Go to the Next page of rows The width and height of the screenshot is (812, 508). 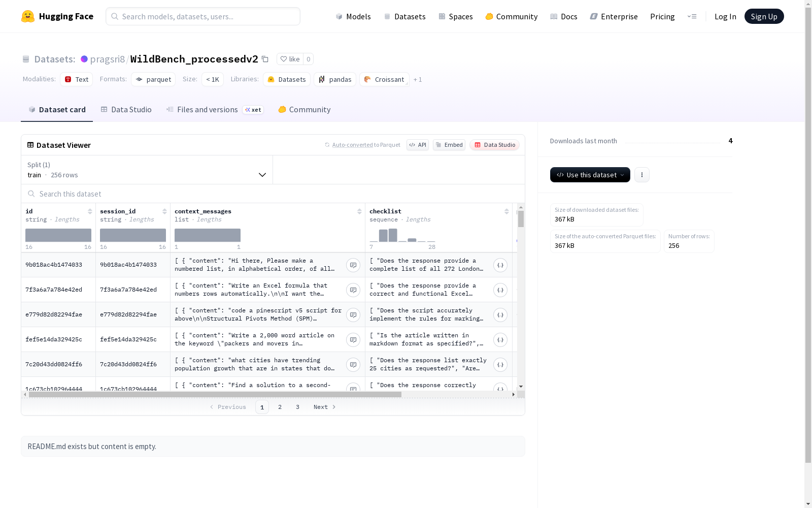tap(325, 407)
